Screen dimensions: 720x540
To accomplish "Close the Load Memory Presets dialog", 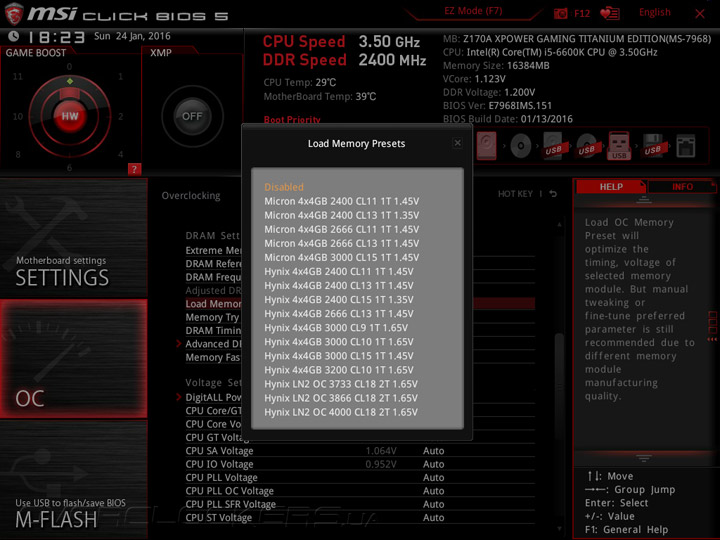I will point(457,143).
